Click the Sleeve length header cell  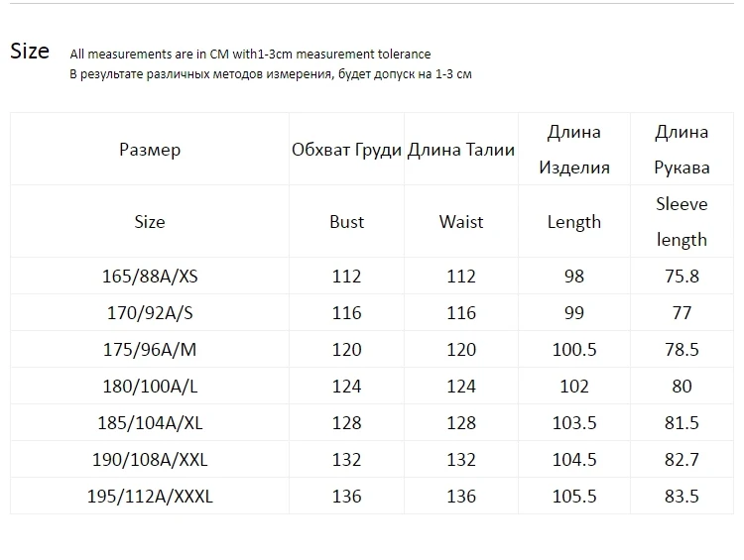coord(682,221)
